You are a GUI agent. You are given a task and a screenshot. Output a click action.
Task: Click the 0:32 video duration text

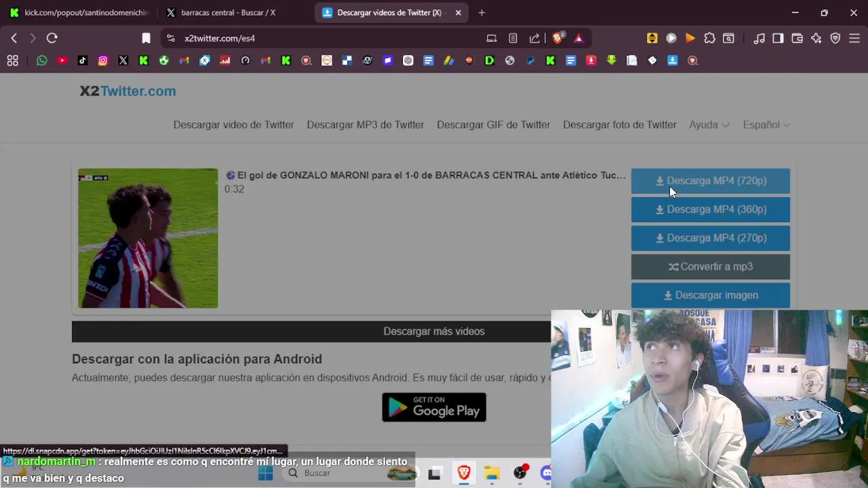click(234, 189)
